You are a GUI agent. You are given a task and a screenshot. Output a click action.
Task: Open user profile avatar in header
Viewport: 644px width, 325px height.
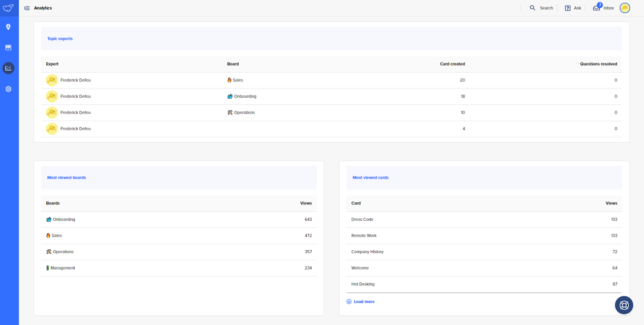(625, 8)
